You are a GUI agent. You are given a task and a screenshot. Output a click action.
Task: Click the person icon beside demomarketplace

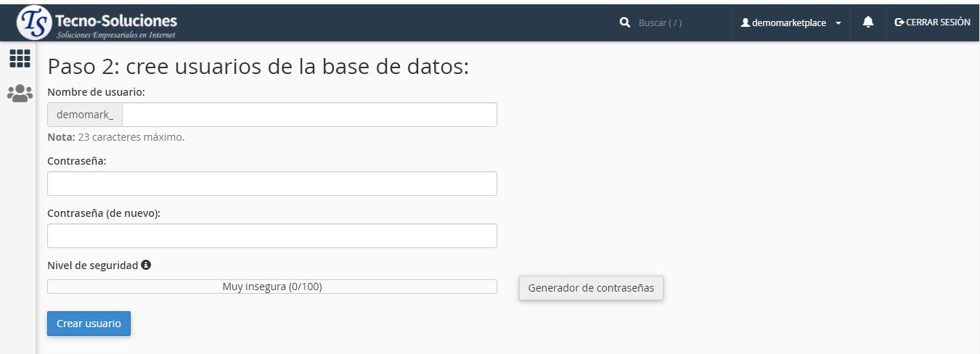745,23
